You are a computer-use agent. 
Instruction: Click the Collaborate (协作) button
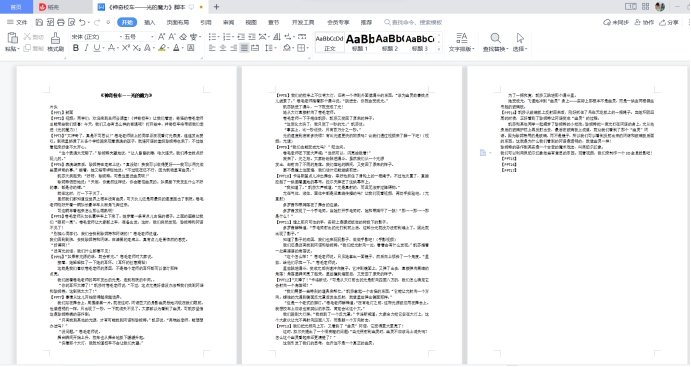point(644,22)
